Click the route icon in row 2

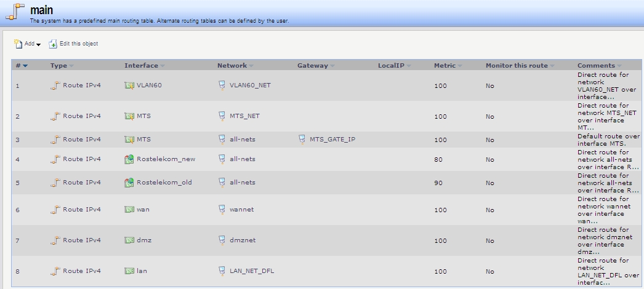coord(55,116)
